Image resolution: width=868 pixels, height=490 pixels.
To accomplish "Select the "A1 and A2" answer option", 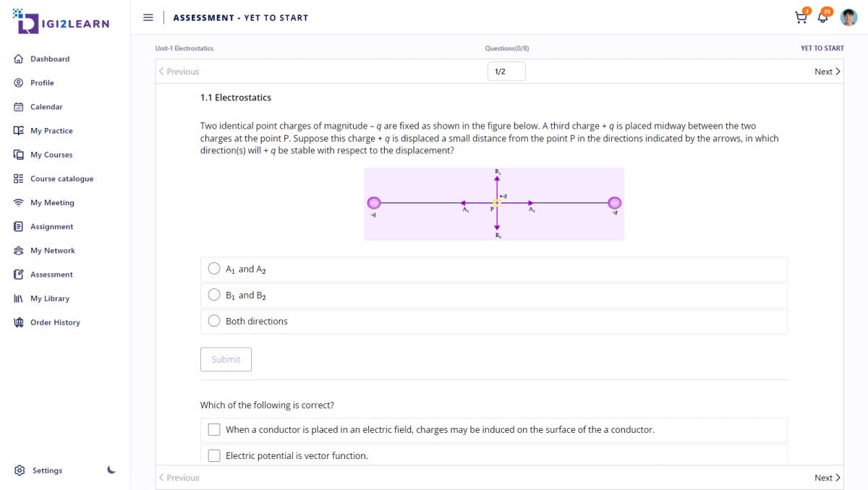I will coord(214,268).
